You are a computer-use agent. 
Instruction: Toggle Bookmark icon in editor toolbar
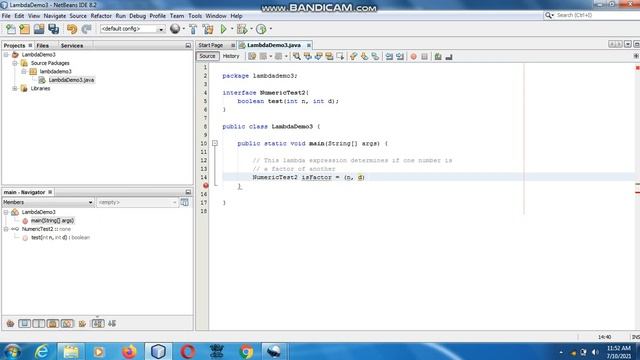point(375,57)
